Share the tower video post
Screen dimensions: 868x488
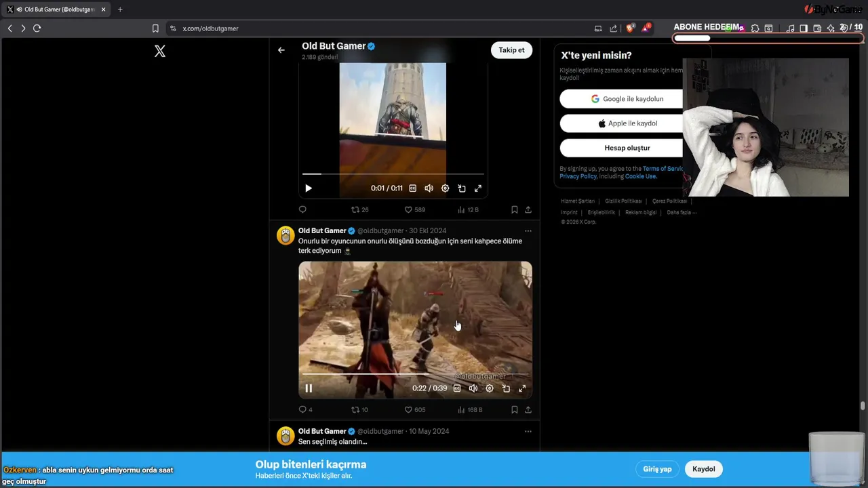pyautogui.click(x=528, y=209)
